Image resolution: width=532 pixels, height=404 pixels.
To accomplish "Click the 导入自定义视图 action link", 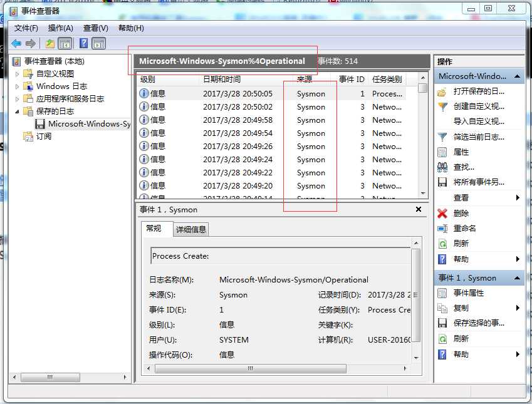I will [x=479, y=122].
